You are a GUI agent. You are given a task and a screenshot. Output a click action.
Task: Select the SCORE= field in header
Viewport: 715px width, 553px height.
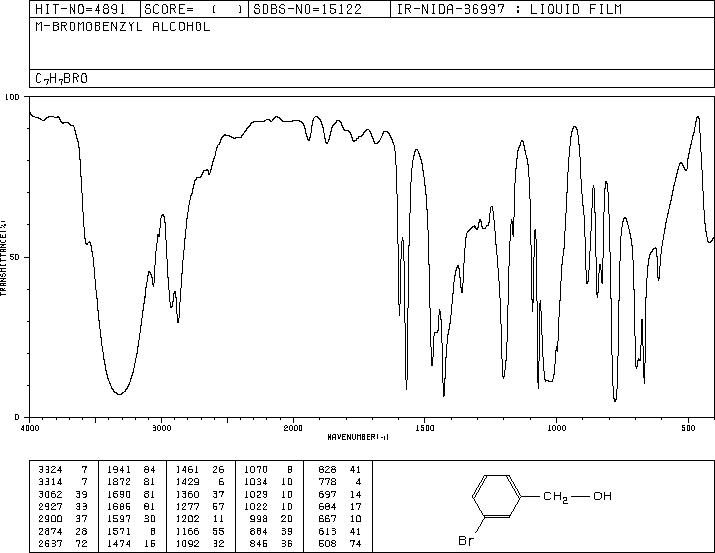[193, 9]
